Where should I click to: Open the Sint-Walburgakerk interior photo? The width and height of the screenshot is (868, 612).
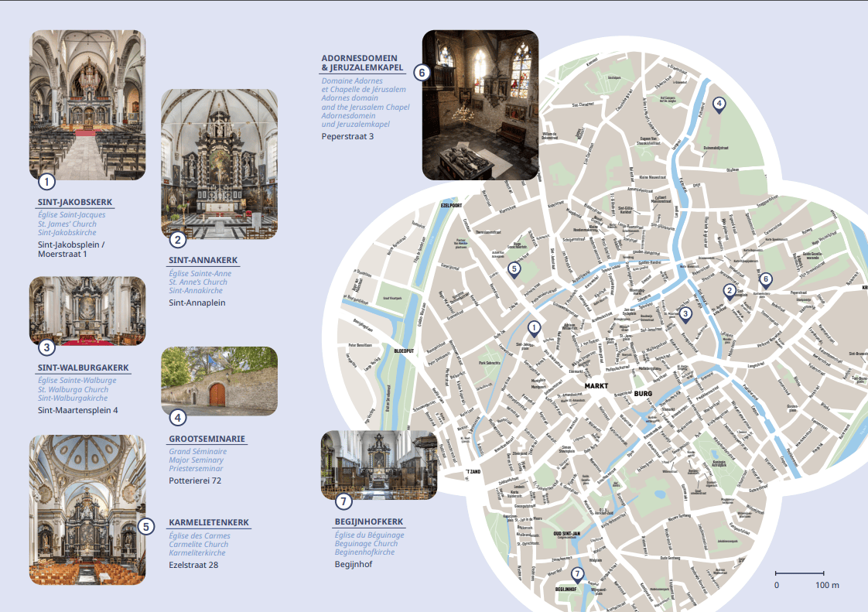tap(87, 311)
